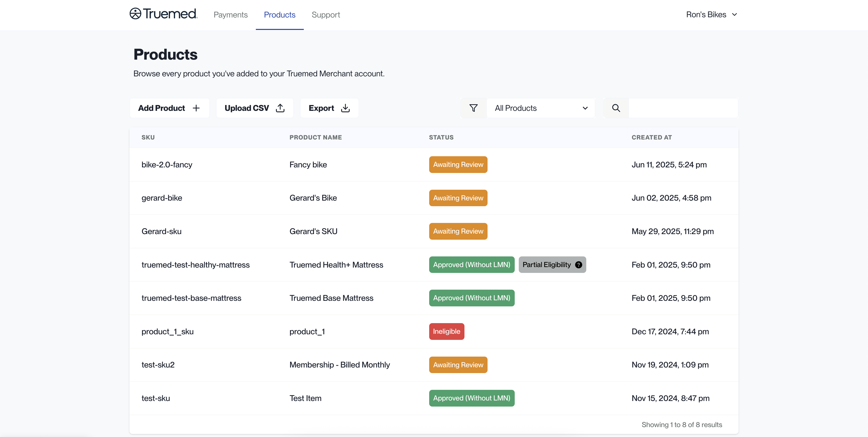Open truemed-test-healthy-mattress SKU

click(195, 265)
